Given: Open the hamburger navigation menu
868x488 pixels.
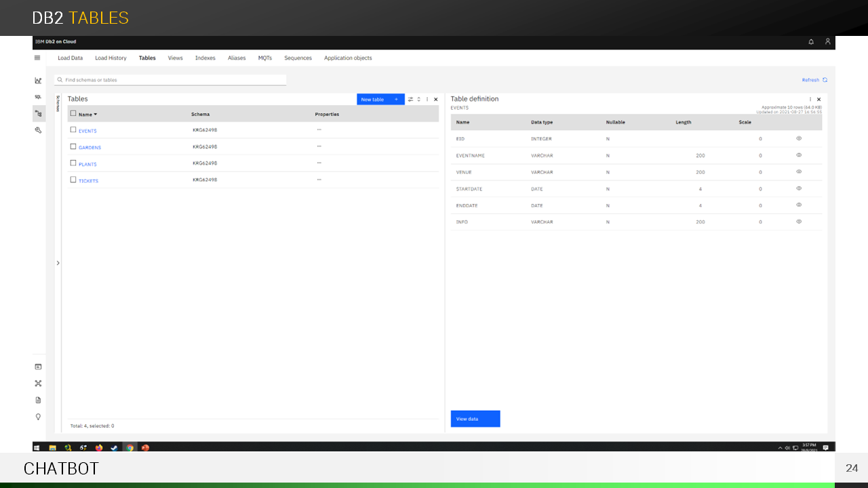Looking at the screenshot, I should pos(37,58).
